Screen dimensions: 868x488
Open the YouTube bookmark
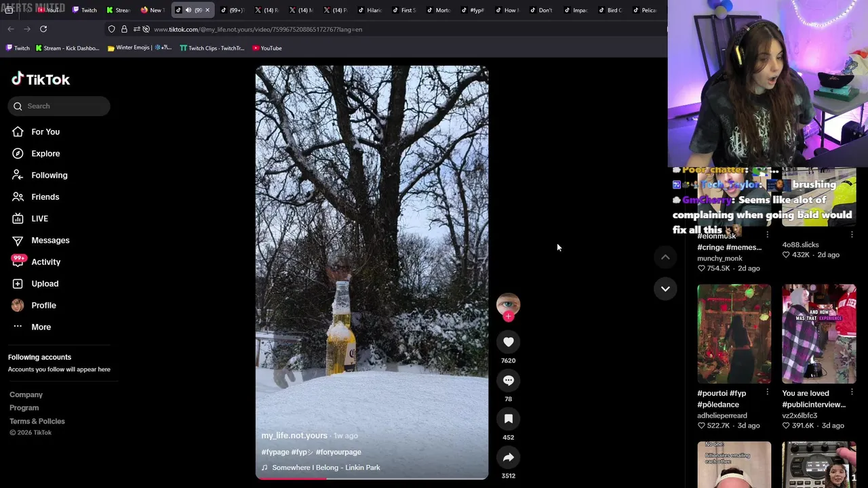(267, 48)
